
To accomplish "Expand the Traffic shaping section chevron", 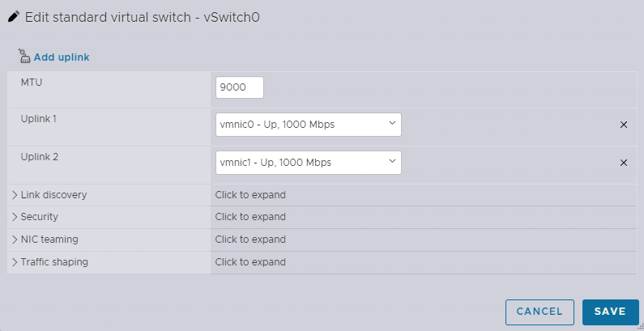I will pyautogui.click(x=15, y=262).
